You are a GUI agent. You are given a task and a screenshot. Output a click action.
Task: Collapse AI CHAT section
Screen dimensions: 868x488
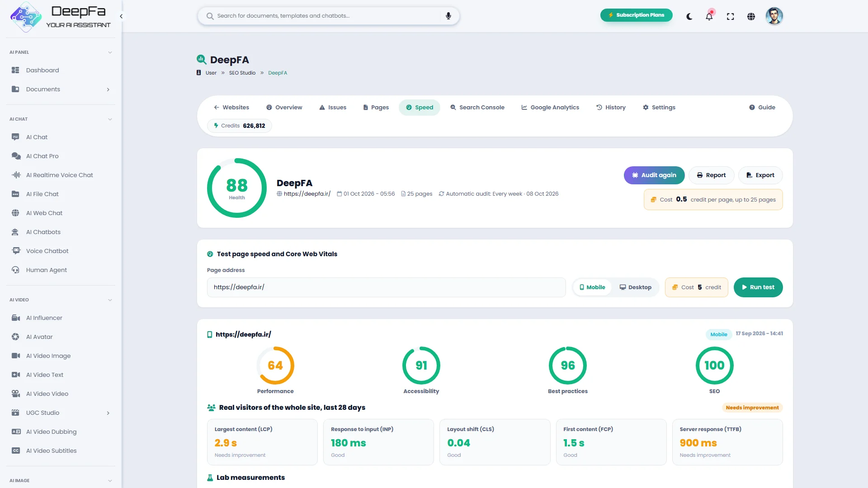pyautogui.click(x=110, y=119)
